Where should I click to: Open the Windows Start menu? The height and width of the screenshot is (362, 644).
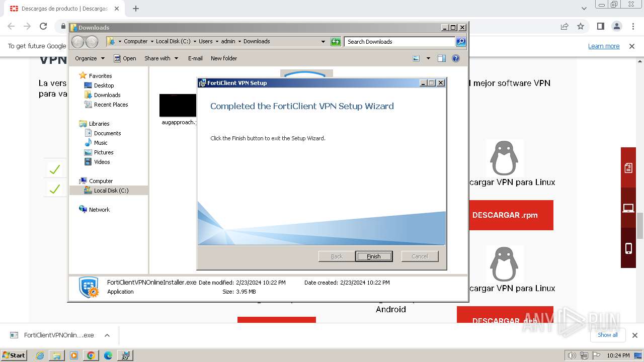pos(14,355)
